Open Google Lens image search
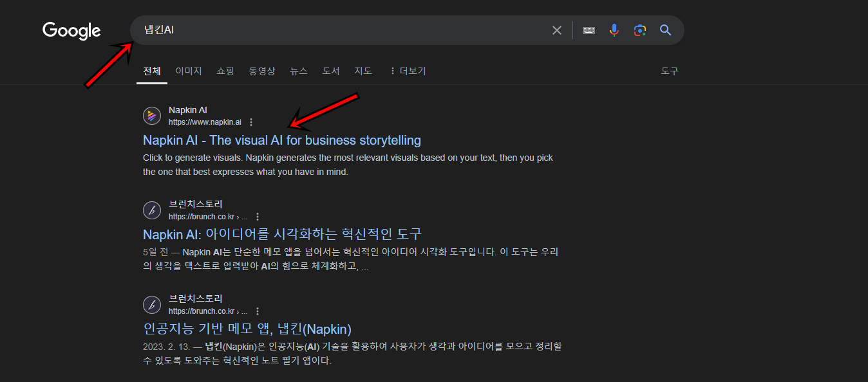Viewport: 868px width, 382px height. [639, 30]
